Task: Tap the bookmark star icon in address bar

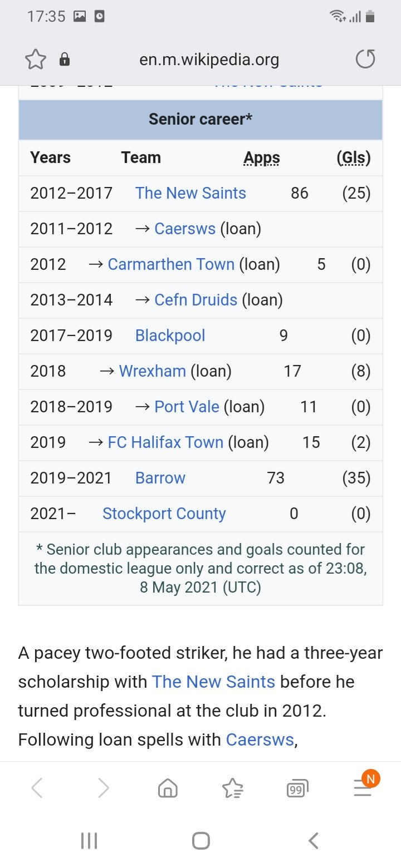Action: click(x=35, y=60)
